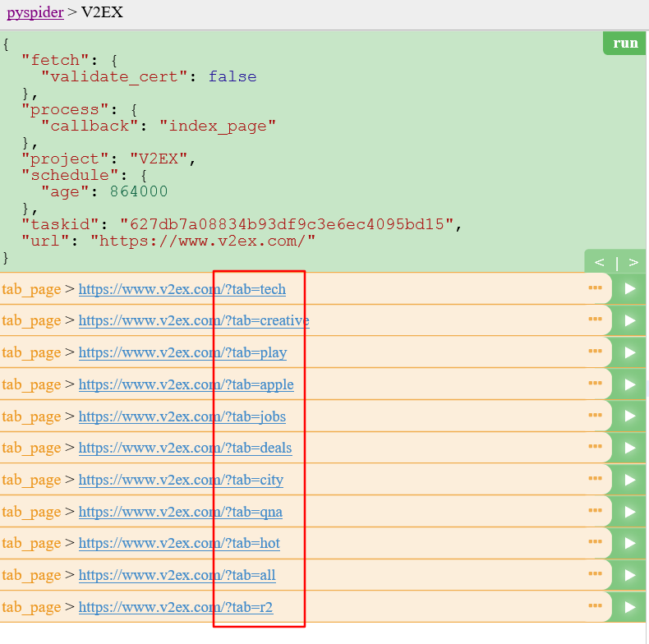Click play arrow for ?tab=r2 row
The width and height of the screenshot is (649, 644).
[x=630, y=607]
